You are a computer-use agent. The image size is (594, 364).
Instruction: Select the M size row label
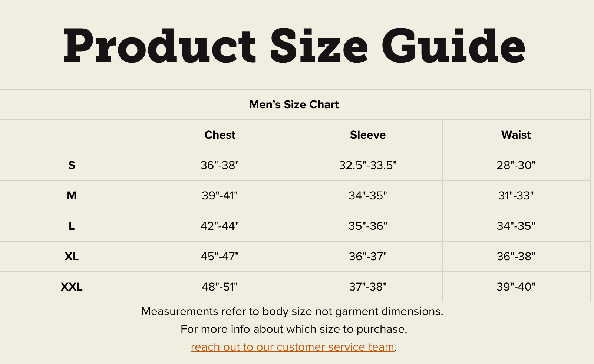[x=72, y=196]
